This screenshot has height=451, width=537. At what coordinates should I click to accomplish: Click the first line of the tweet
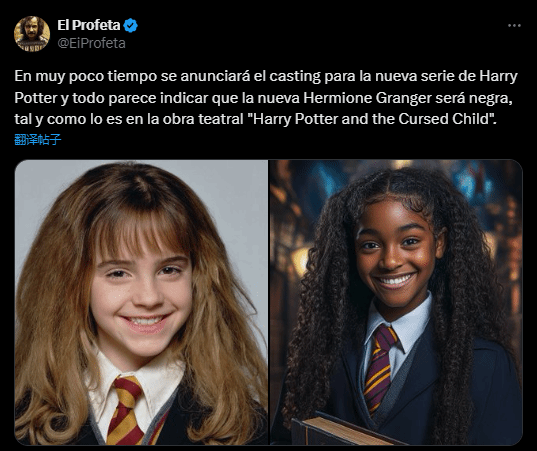pyautogui.click(x=266, y=76)
